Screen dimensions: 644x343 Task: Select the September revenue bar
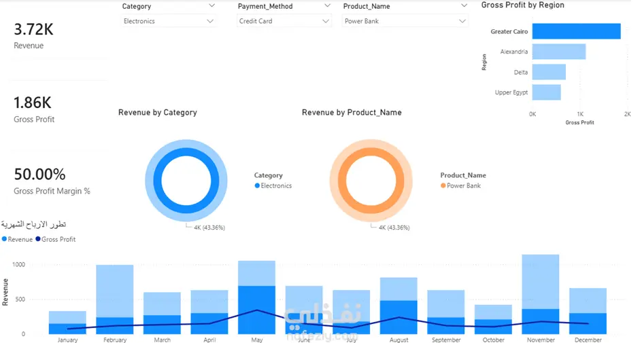[x=446, y=312]
